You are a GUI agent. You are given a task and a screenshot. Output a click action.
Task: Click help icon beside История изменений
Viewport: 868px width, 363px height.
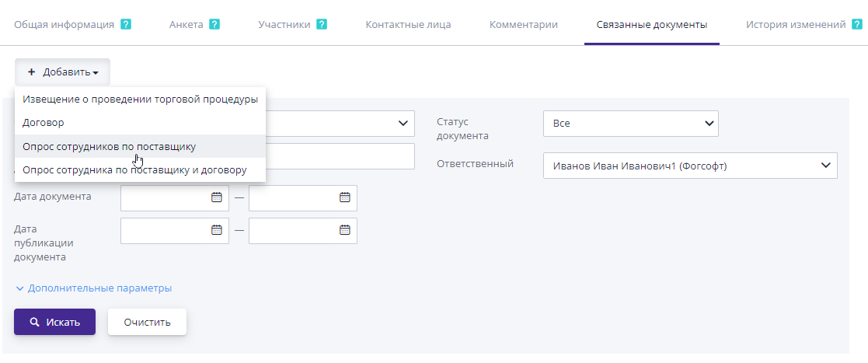[856, 24]
